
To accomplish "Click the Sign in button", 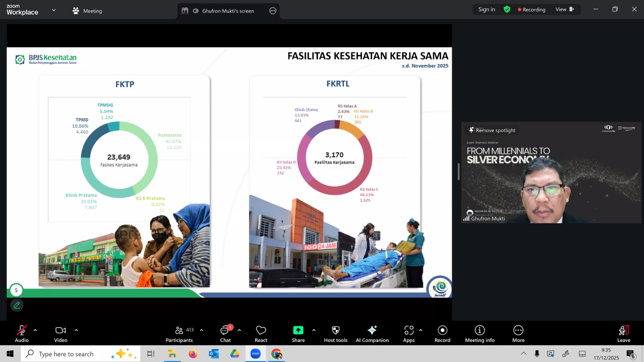I will 487,10.
